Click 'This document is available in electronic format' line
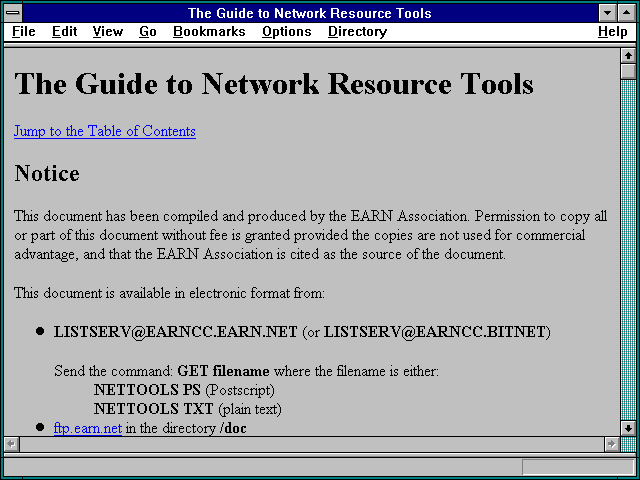Image resolution: width=640 pixels, height=480 pixels. [169, 293]
